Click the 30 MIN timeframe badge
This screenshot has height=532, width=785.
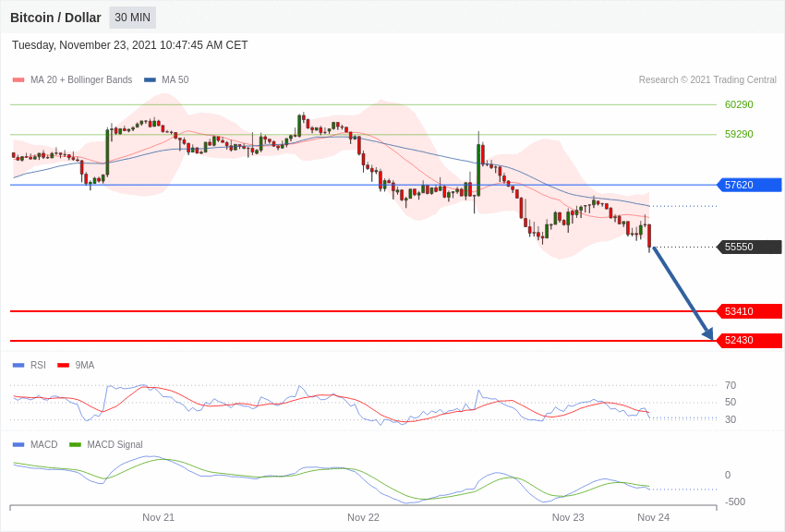[x=133, y=18]
